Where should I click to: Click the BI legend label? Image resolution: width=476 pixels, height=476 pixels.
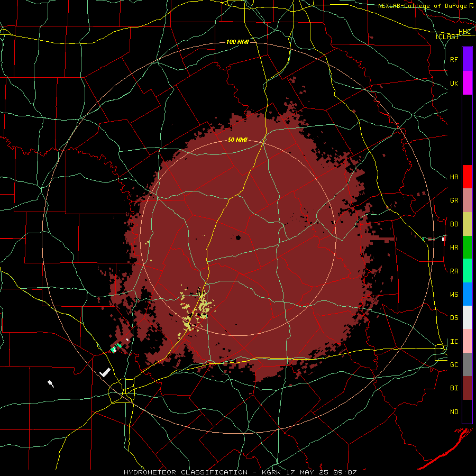[x=454, y=388]
